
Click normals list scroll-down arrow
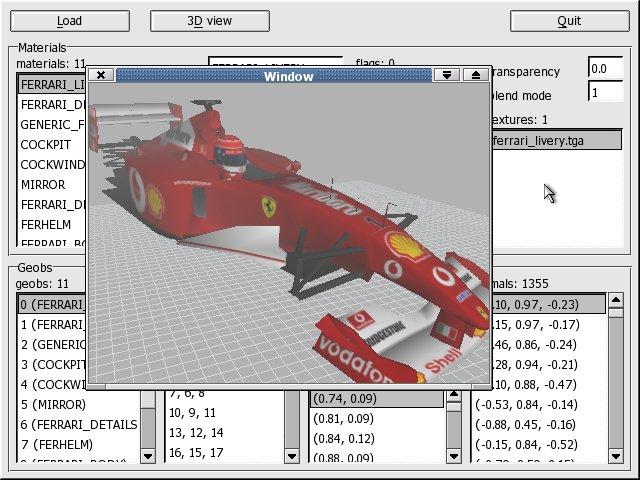616,456
